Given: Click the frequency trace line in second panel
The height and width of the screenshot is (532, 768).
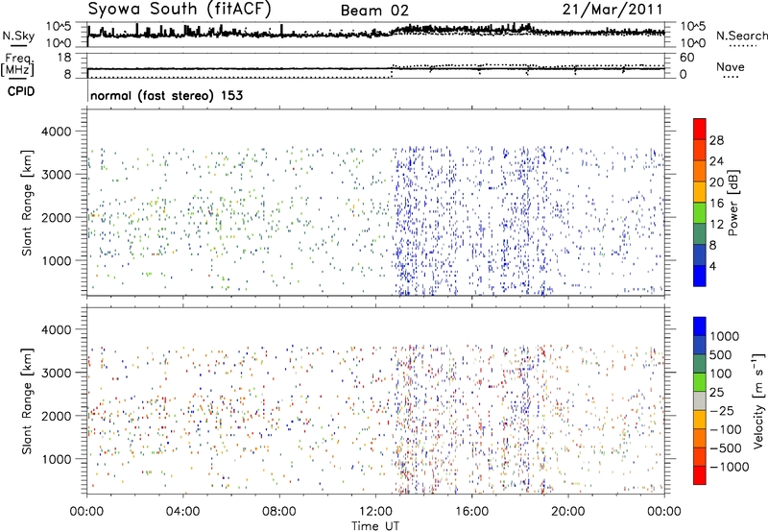Looking at the screenshot, I should pos(375,68).
